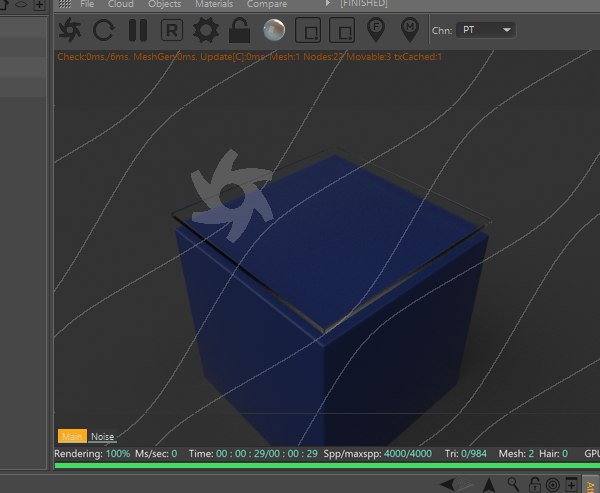Switch to the Noise tab
The image size is (600, 493).
coord(102,436)
